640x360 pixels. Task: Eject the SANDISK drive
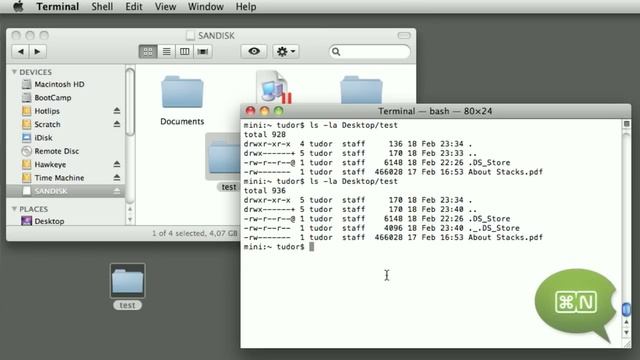tap(117, 191)
